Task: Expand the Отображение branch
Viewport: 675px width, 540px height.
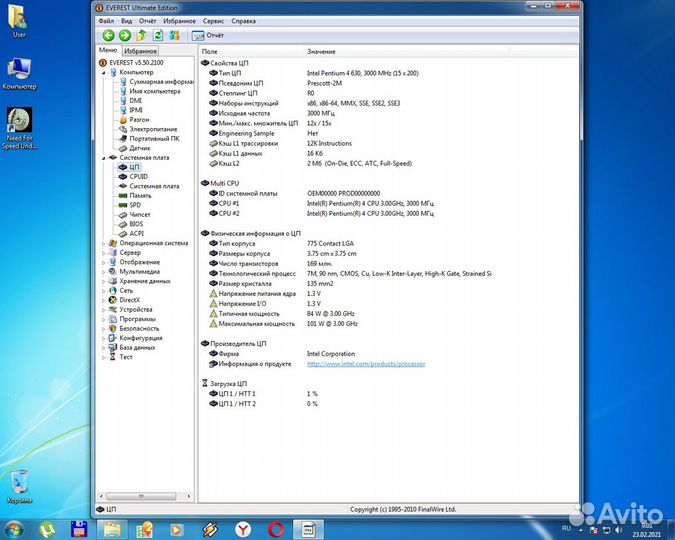Action: coord(103,262)
